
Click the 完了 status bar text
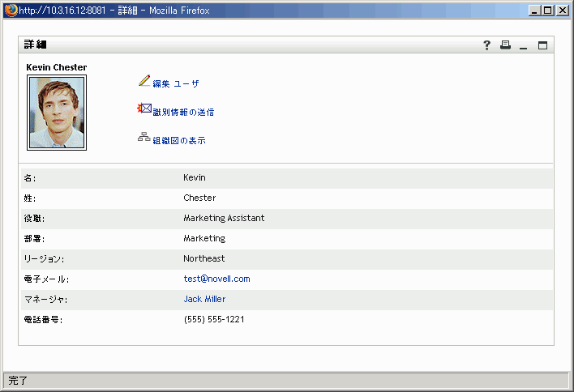(18, 381)
